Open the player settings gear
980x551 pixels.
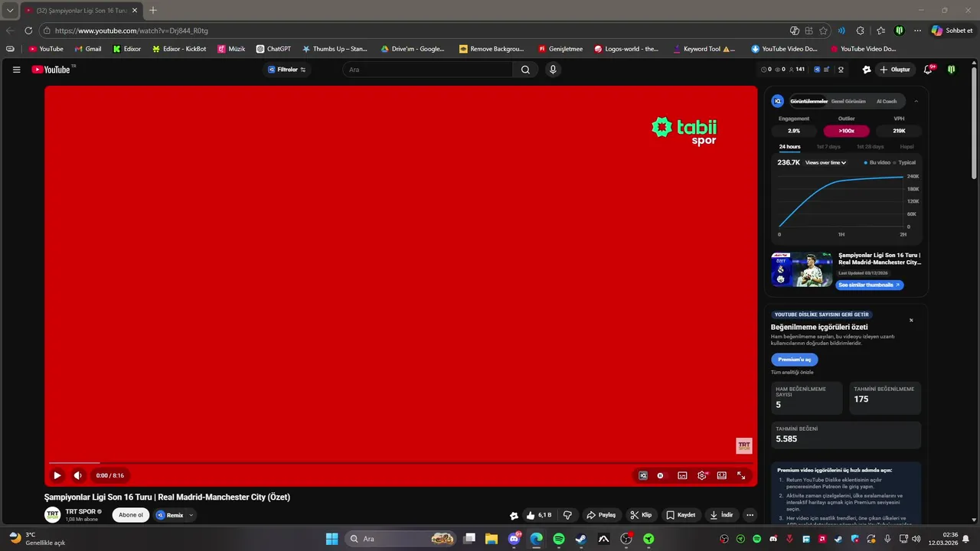click(702, 475)
